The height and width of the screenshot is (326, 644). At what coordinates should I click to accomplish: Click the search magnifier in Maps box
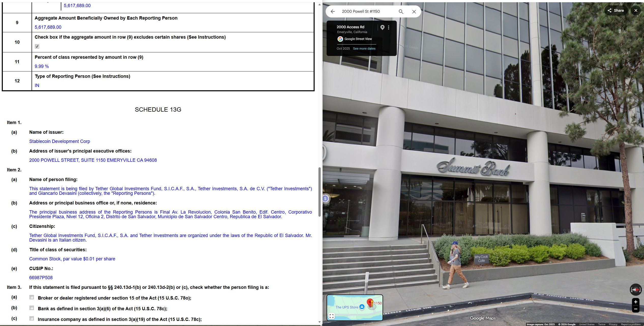click(x=401, y=11)
